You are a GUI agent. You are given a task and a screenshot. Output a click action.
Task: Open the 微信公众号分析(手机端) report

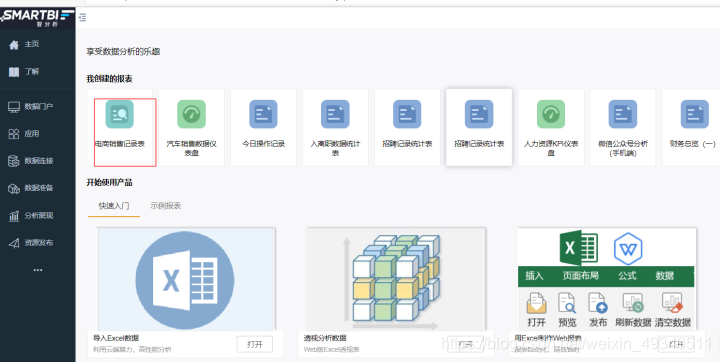(623, 127)
